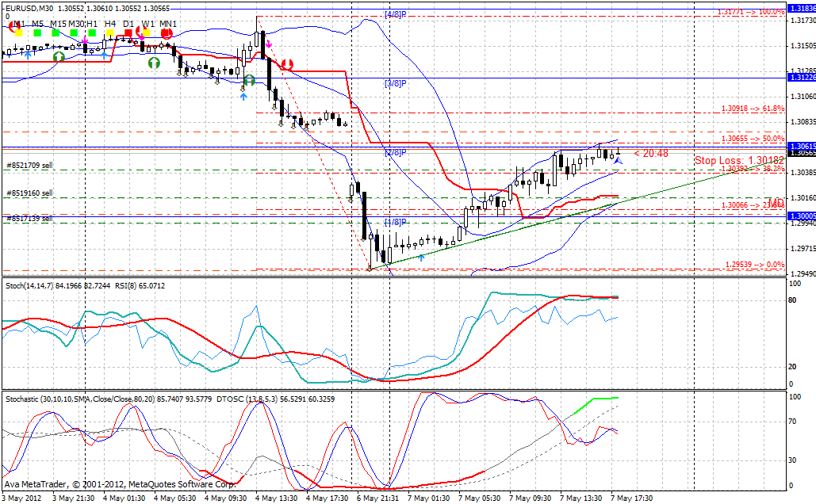
Task: Click the blue 1.30615 price tag
Action: (x=802, y=147)
